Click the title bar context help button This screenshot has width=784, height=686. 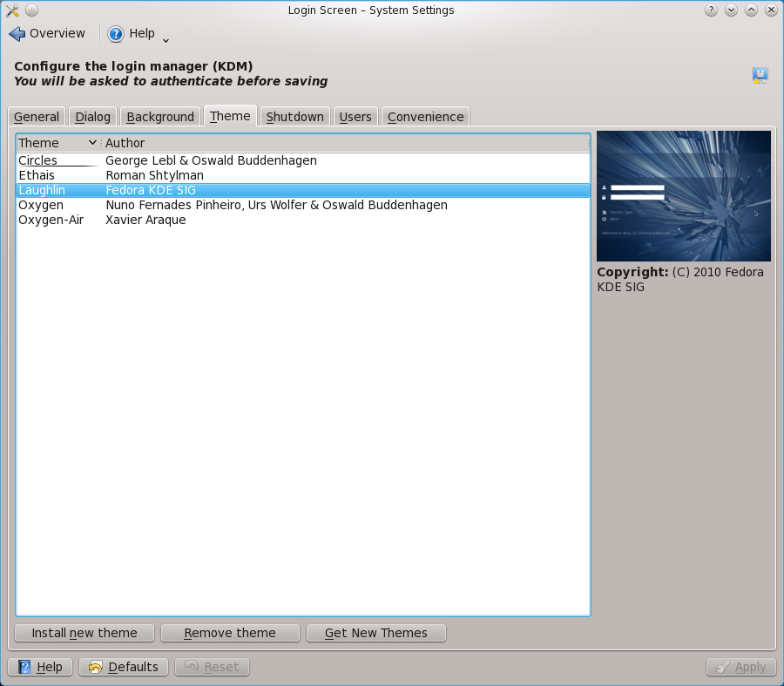click(711, 10)
